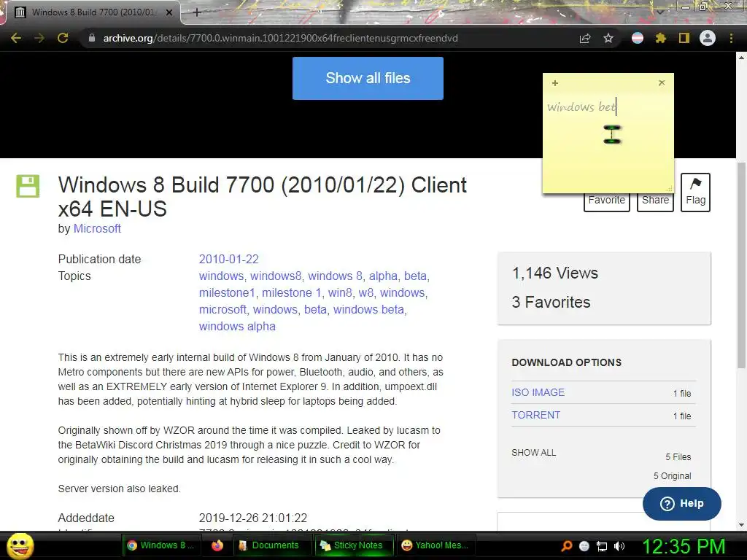Open the striped flag extension icon
747x560 pixels.
pos(638,38)
